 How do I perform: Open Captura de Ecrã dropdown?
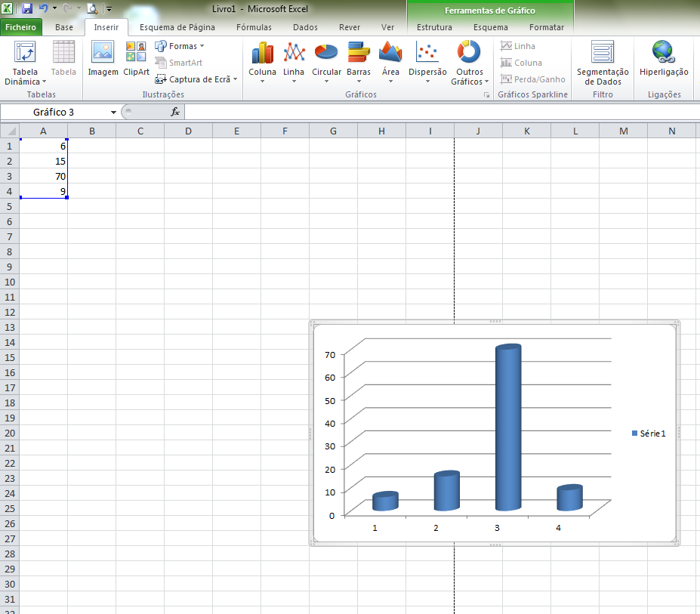[196, 79]
